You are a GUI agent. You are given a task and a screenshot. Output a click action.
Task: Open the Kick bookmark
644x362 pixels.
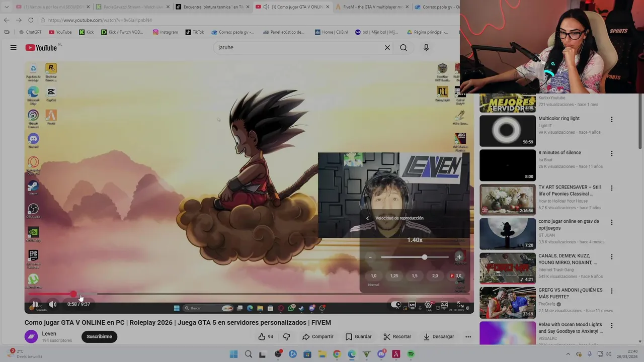pyautogui.click(x=87, y=32)
